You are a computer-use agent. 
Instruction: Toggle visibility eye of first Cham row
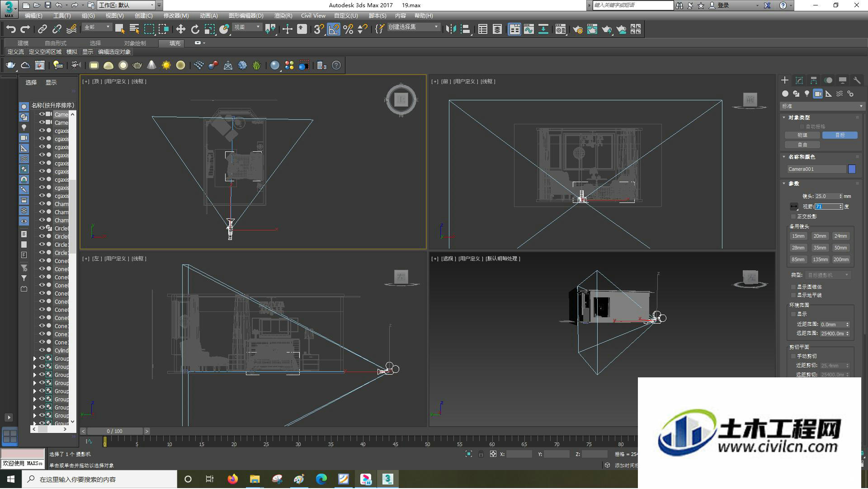(42, 204)
